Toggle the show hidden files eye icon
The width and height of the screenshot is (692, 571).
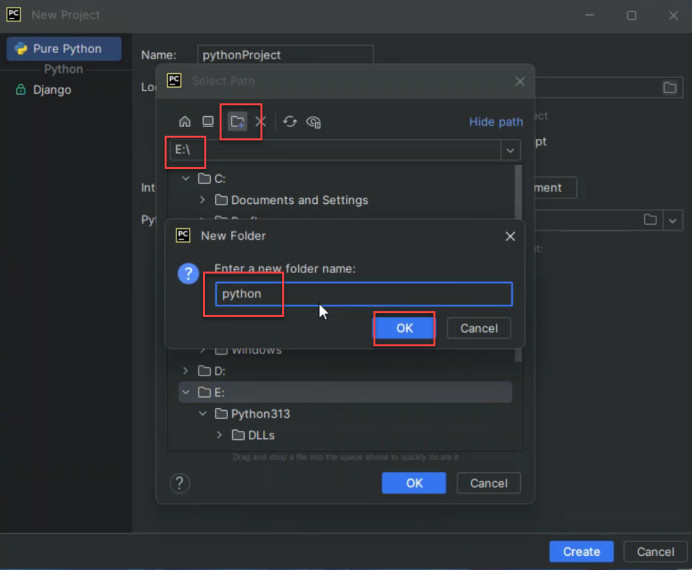314,122
